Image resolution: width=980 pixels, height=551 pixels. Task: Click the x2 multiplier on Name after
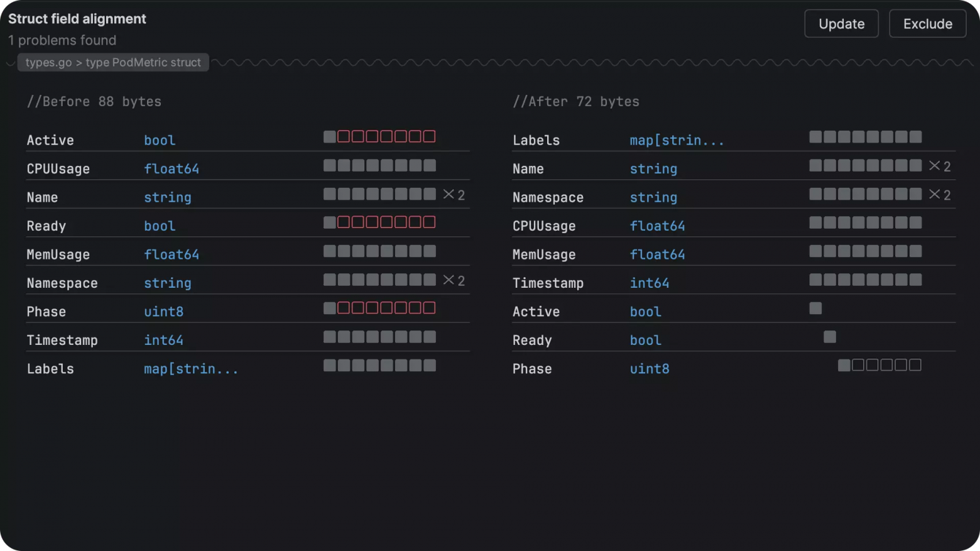point(940,166)
